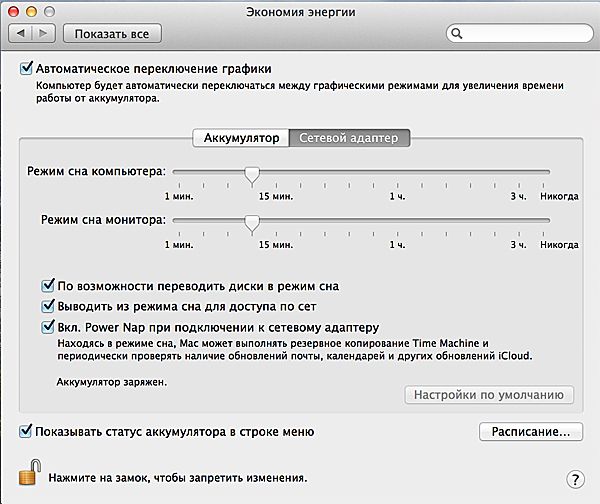Click the forward navigation arrow

click(x=45, y=34)
